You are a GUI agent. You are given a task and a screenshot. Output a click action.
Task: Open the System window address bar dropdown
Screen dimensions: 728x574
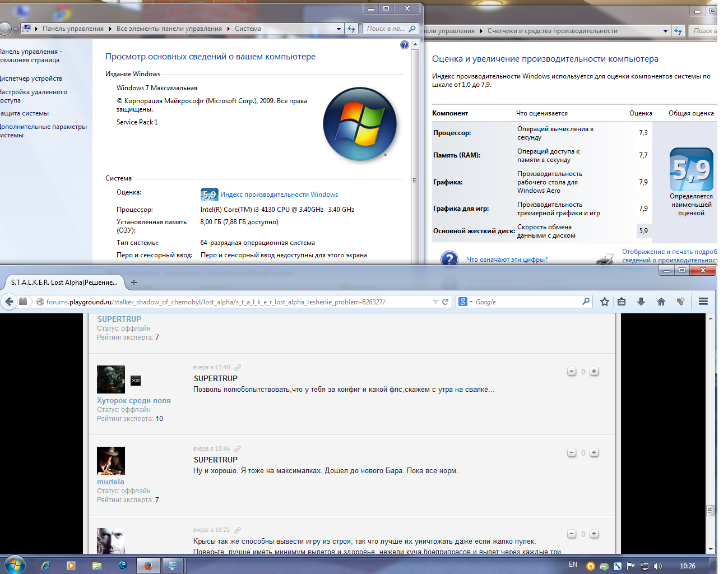coord(339,29)
